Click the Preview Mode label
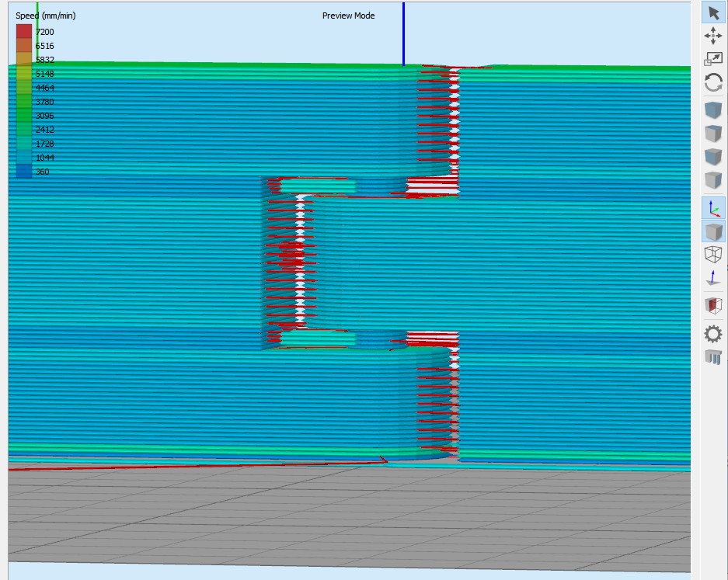 coord(348,16)
